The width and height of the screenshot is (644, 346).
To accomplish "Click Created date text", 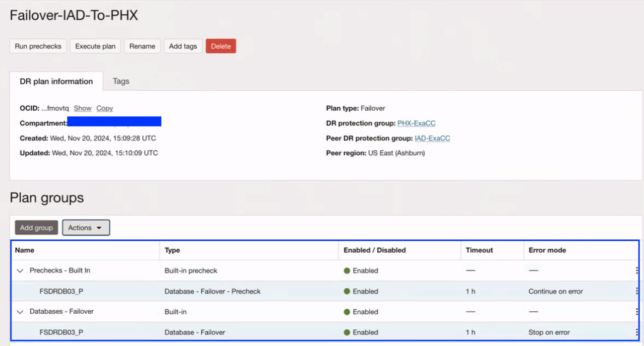I will pos(88,138).
